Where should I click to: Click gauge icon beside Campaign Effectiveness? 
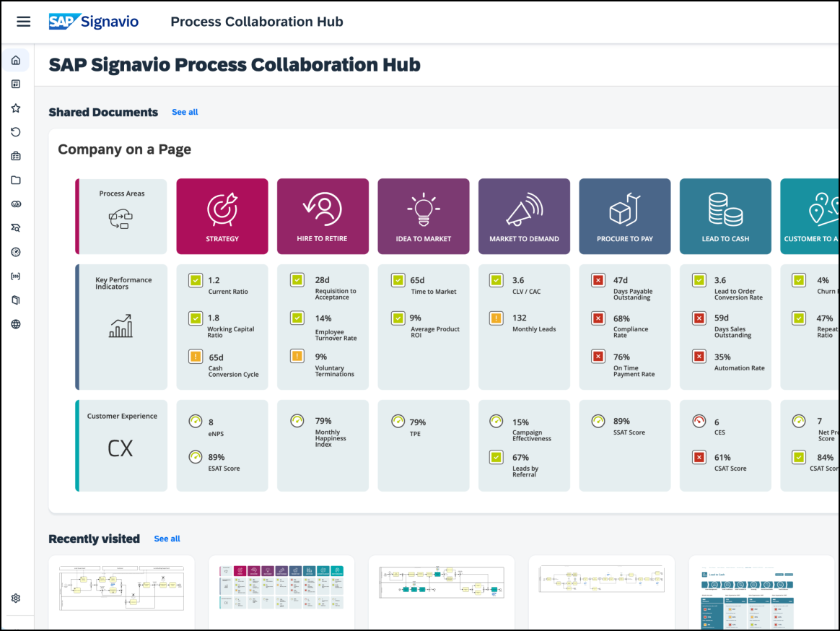[496, 422]
